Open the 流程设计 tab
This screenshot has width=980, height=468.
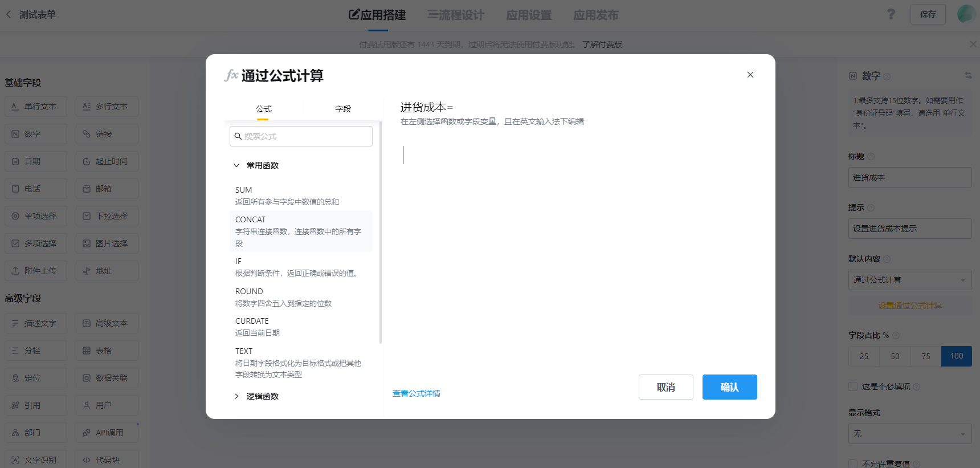(x=456, y=15)
